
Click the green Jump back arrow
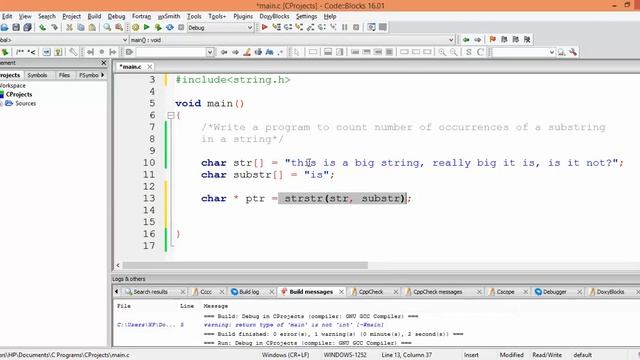point(466,40)
